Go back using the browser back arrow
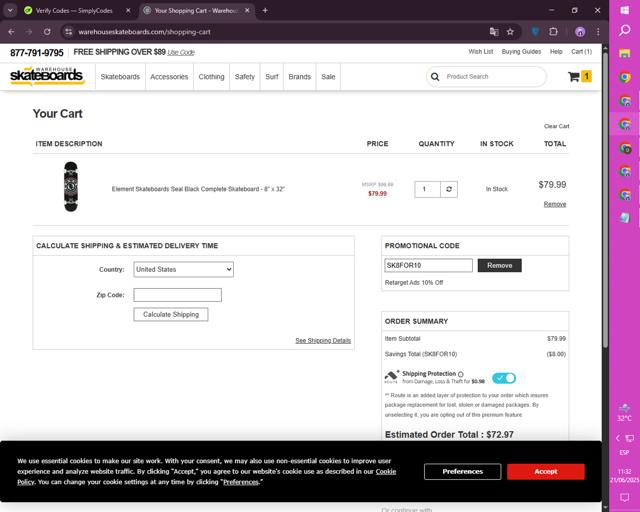 (11, 32)
